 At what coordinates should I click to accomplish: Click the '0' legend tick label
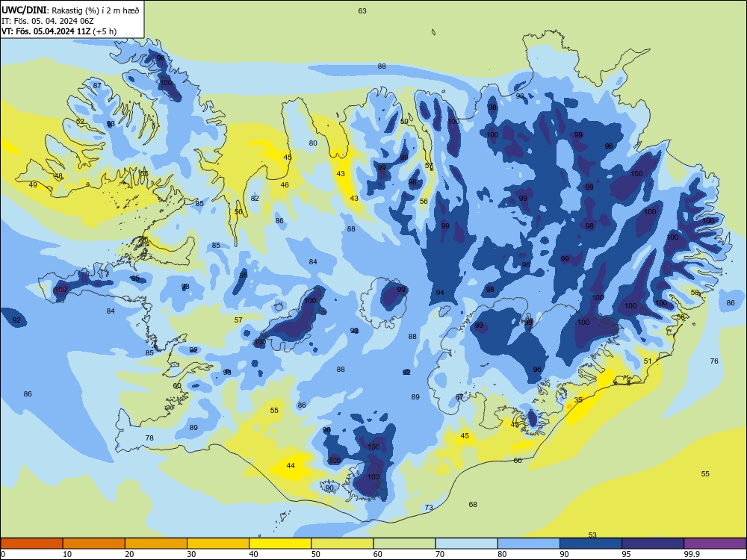(x=3, y=554)
